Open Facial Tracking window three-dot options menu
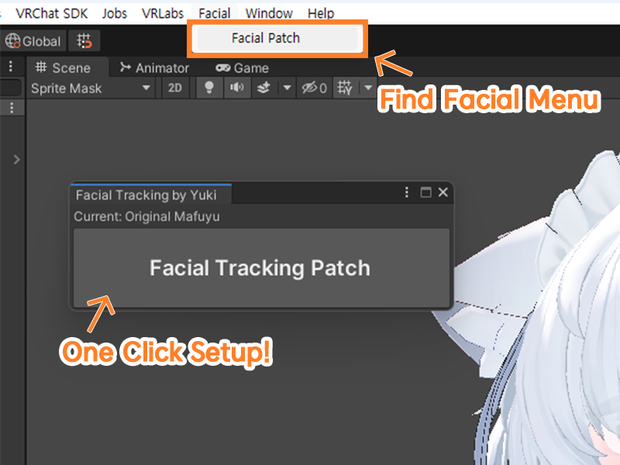Image resolution: width=620 pixels, height=465 pixels. (x=406, y=193)
